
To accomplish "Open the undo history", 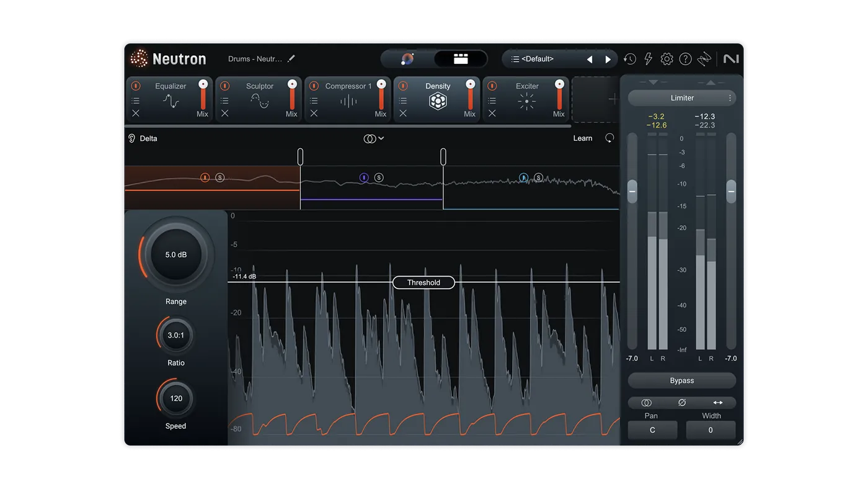I will click(x=630, y=59).
